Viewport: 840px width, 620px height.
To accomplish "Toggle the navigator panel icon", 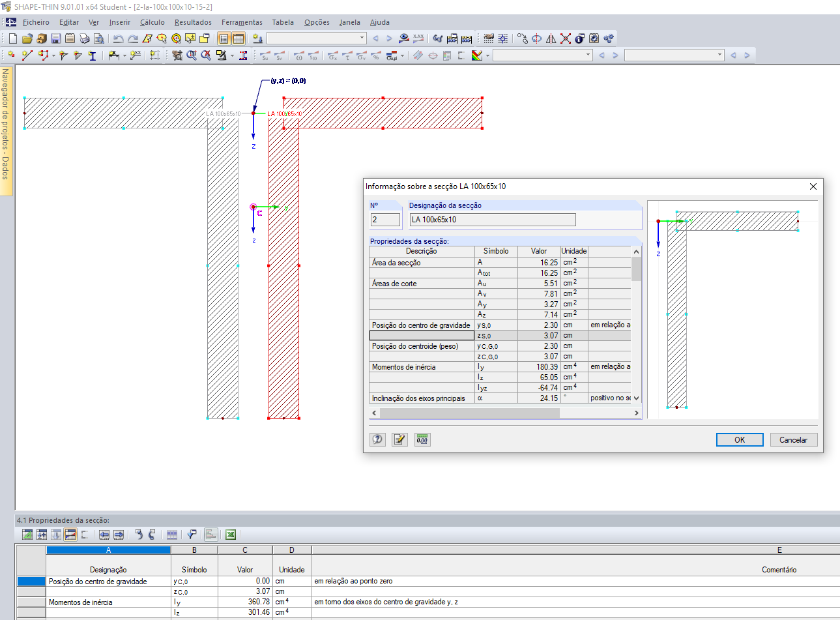I will coord(224,38).
